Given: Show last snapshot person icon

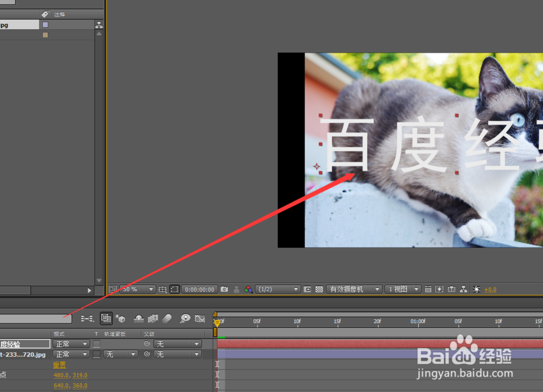Looking at the screenshot, I should pyautogui.click(x=237, y=289).
